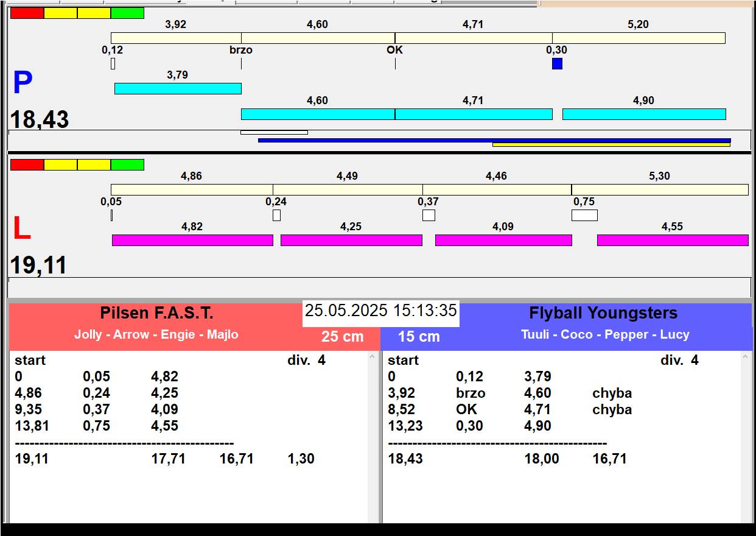756x536 pixels.
Task: Click the Pilsen F.A.S.T. team name
Action: [157, 313]
